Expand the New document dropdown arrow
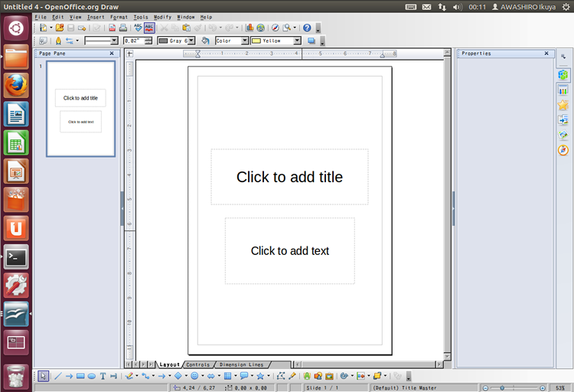The height and width of the screenshot is (392, 574). click(x=51, y=28)
